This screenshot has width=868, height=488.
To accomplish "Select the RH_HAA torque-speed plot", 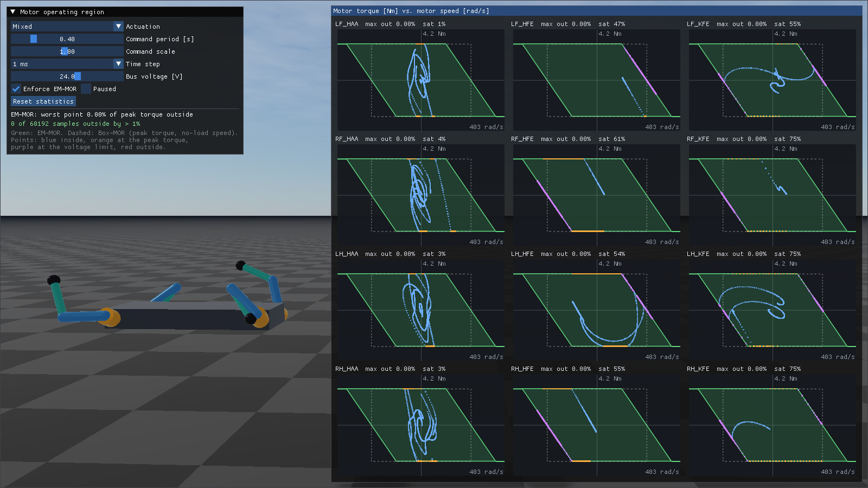I will click(x=421, y=425).
